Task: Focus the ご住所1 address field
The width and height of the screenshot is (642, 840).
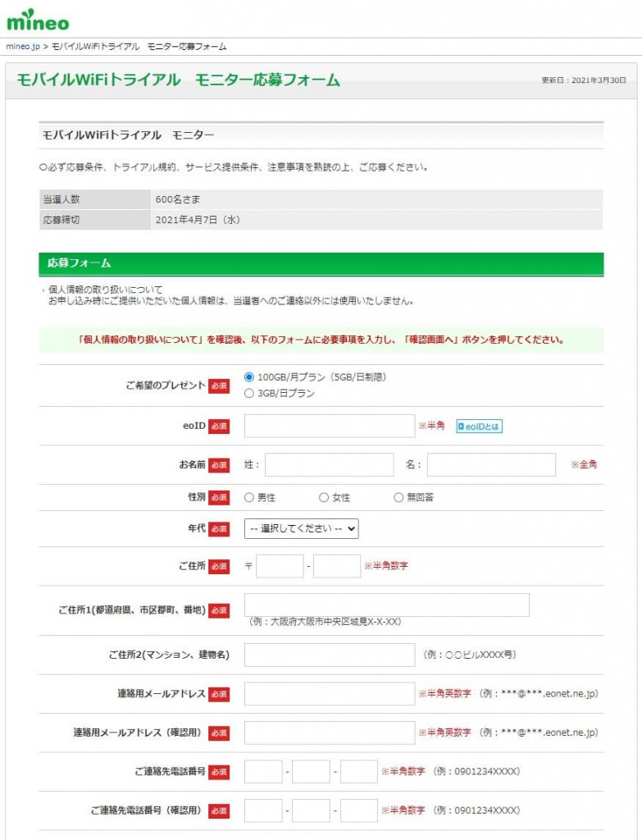Action: coord(386,605)
